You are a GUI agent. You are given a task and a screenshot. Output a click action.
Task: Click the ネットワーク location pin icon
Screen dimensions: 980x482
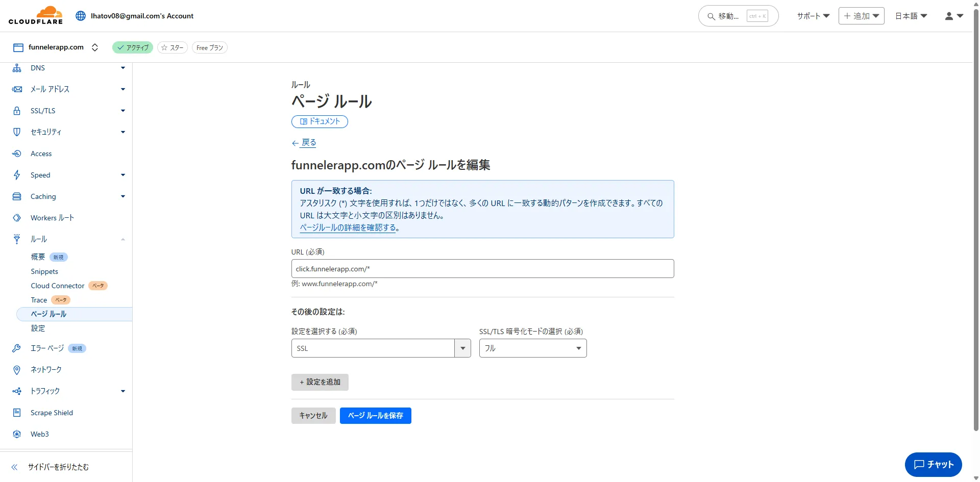17,370
